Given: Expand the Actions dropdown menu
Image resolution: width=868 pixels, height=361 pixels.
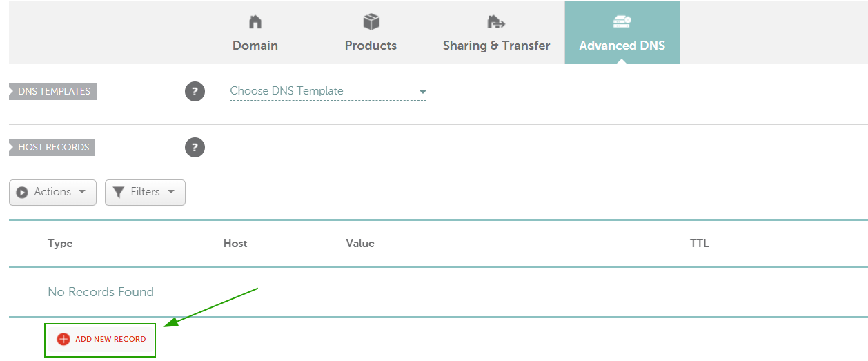Looking at the screenshot, I should [x=52, y=192].
